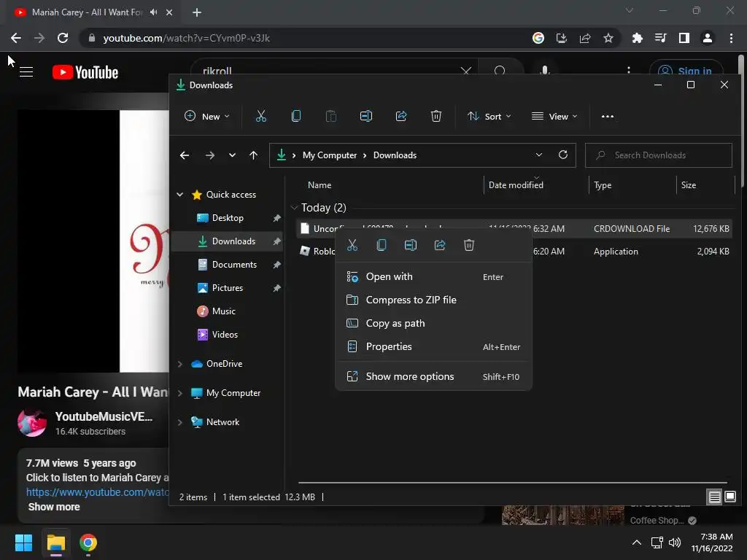Choose Show more options
The width and height of the screenshot is (747, 560).
coord(433,377)
